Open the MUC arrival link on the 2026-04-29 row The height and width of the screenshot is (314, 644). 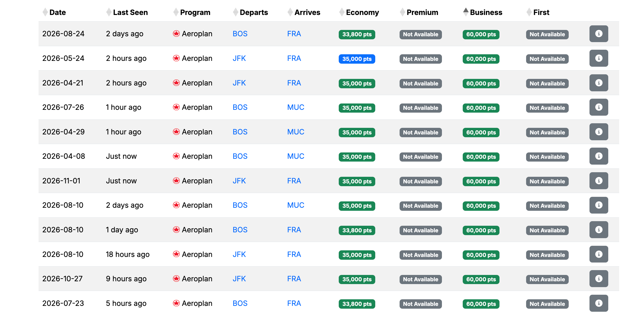[x=295, y=132]
